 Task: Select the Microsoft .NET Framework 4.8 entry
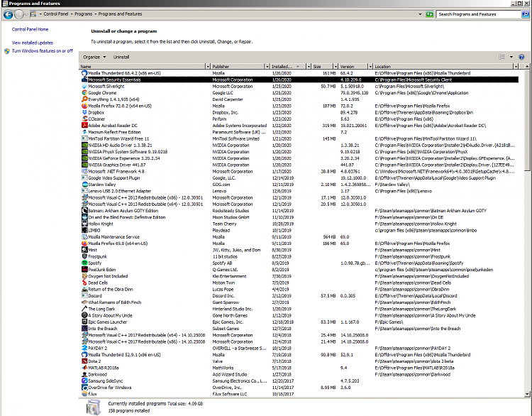pos(299,172)
